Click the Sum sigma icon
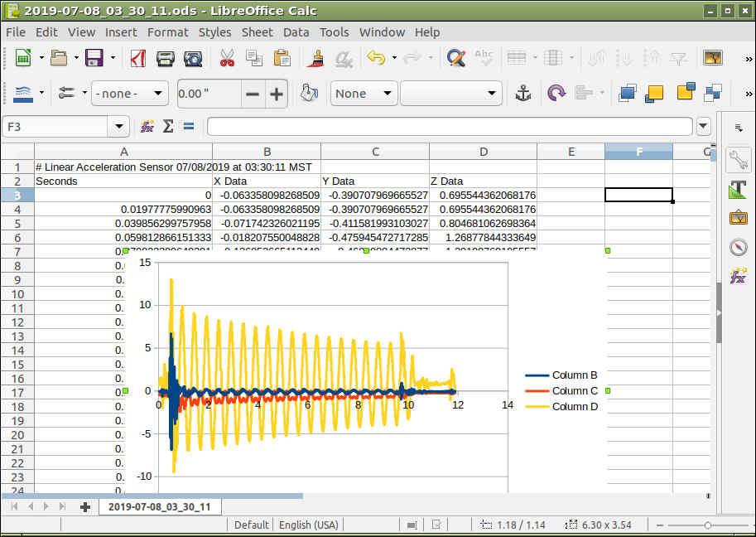Viewport: 756px width, 537px height. pos(168,127)
